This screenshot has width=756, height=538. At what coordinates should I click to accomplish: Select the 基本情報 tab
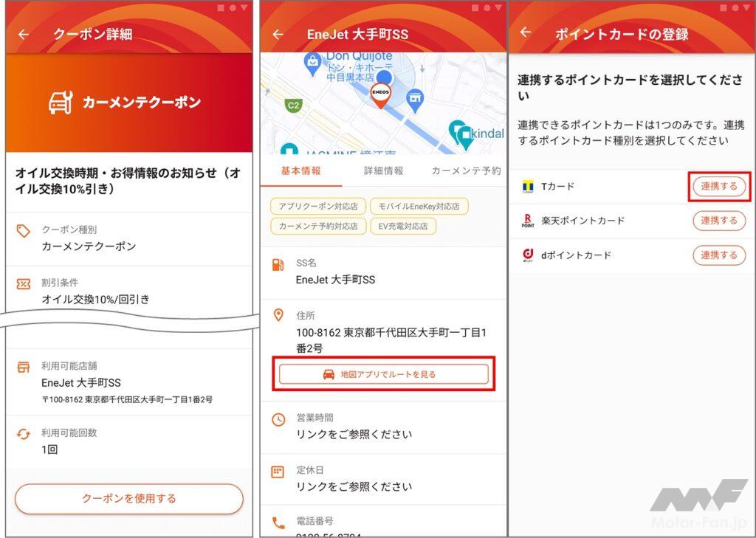[301, 170]
